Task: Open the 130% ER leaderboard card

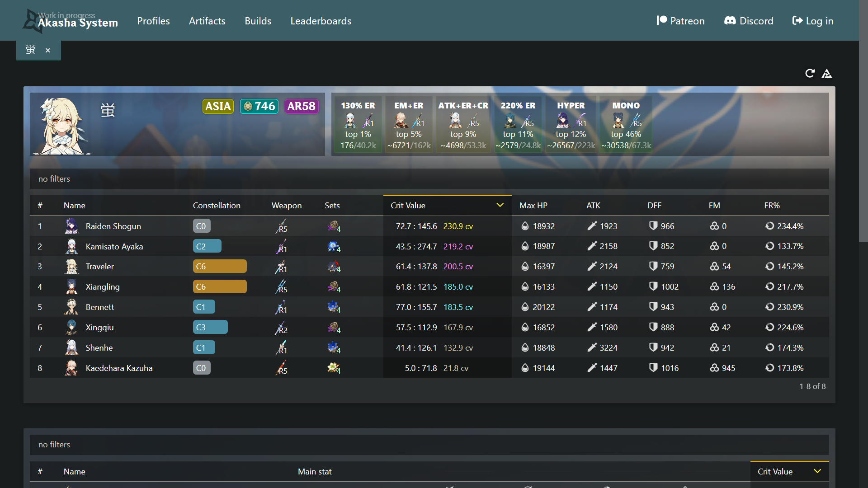Action: [358, 125]
